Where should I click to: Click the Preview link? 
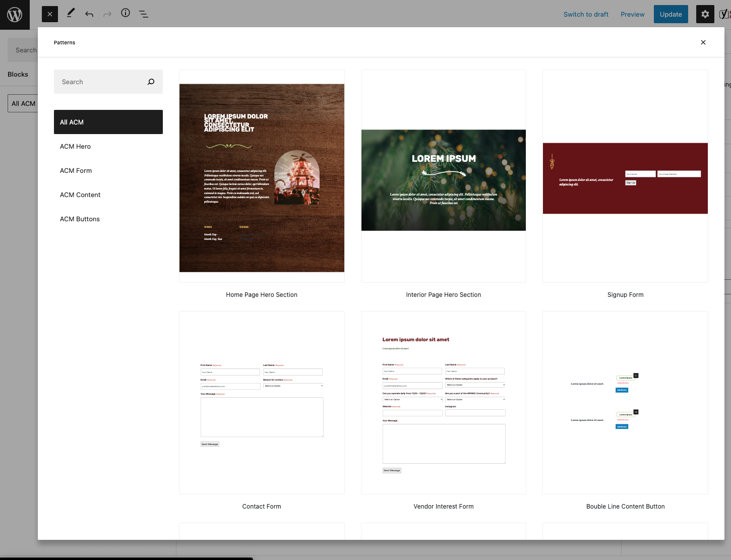632,14
